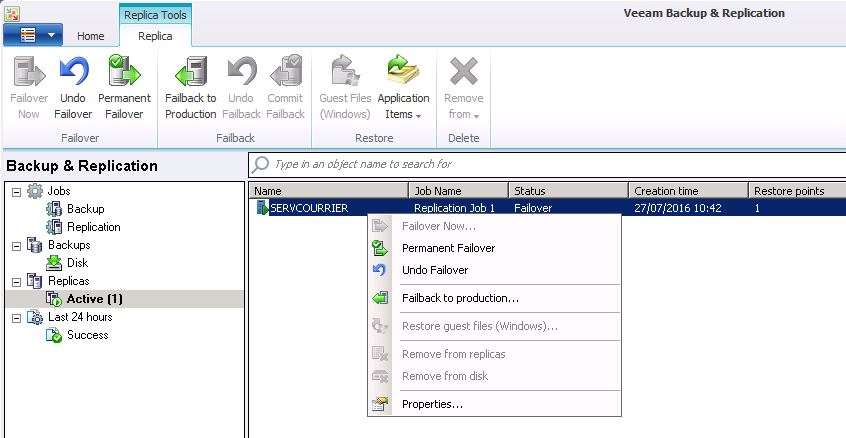Image resolution: width=846 pixels, height=438 pixels.
Task: Select Replicas in the tree
Action: [69, 281]
